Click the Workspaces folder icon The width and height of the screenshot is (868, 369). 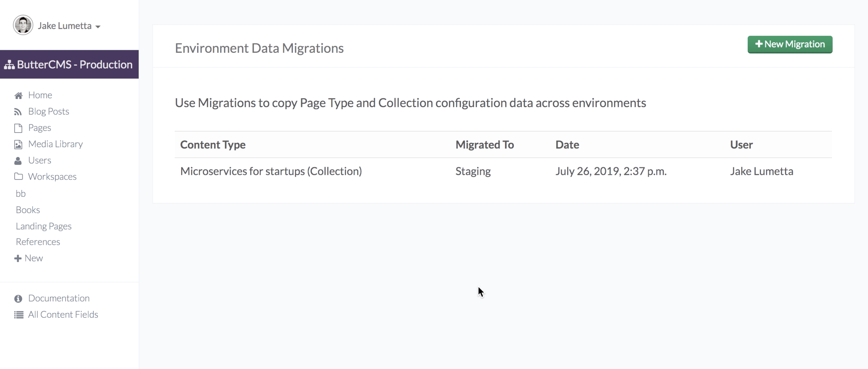tap(18, 177)
